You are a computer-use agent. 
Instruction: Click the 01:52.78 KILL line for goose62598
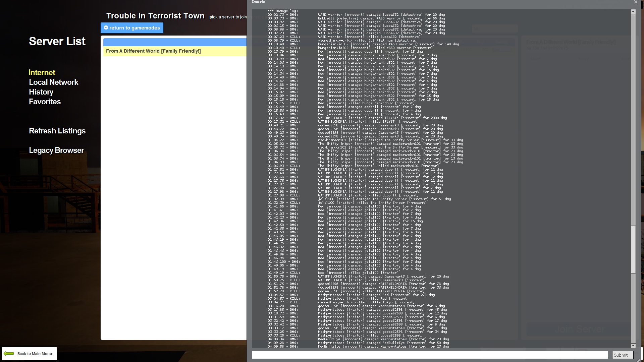346,291
